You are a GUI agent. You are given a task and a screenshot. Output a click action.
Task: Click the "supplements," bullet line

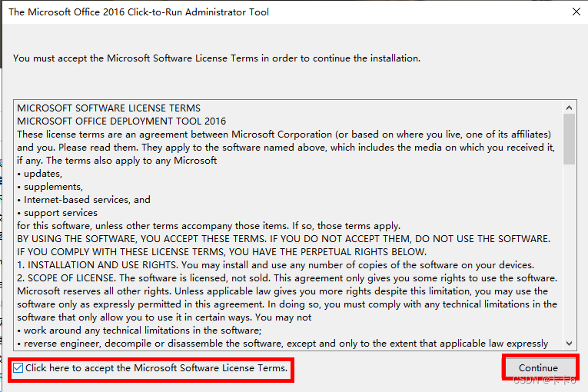click(x=53, y=187)
